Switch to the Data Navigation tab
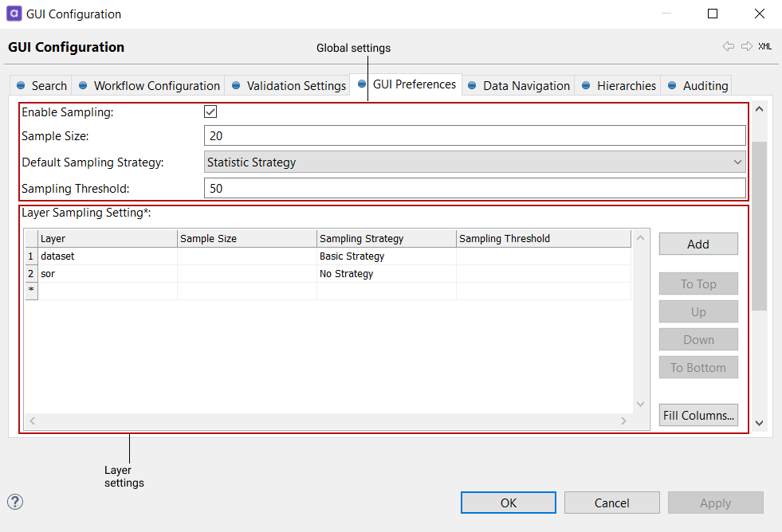The width and height of the screenshot is (782, 532). point(526,85)
